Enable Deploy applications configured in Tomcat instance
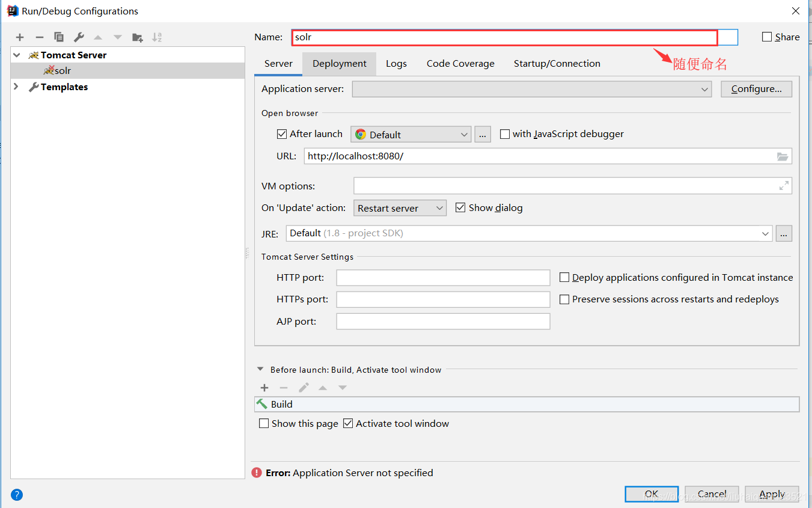The image size is (812, 508). [564, 277]
